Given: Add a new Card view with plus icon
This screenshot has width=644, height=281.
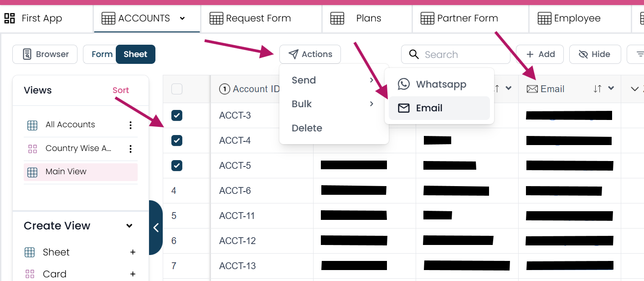Looking at the screenshot, I should click(x=133, y=274).
